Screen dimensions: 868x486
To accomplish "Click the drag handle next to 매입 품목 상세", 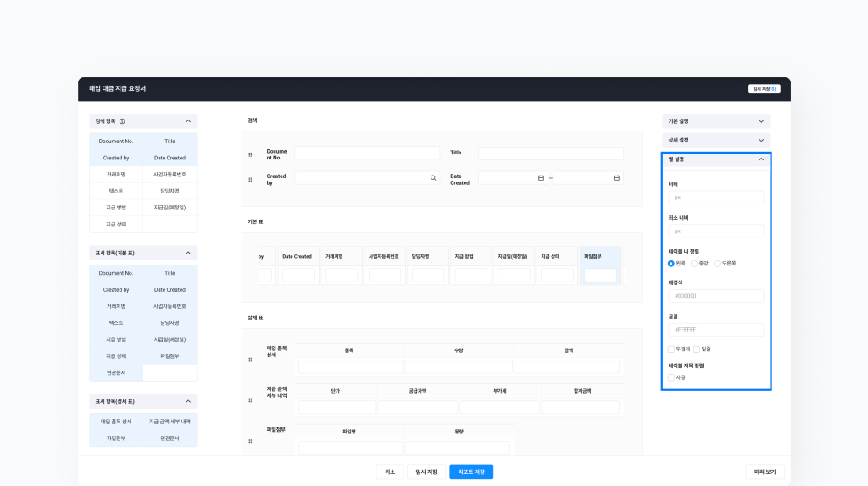I will coord(250,360).
